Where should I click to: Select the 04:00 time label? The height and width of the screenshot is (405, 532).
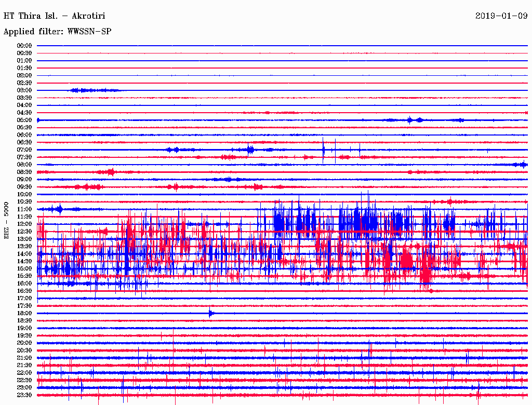(24, 105)
